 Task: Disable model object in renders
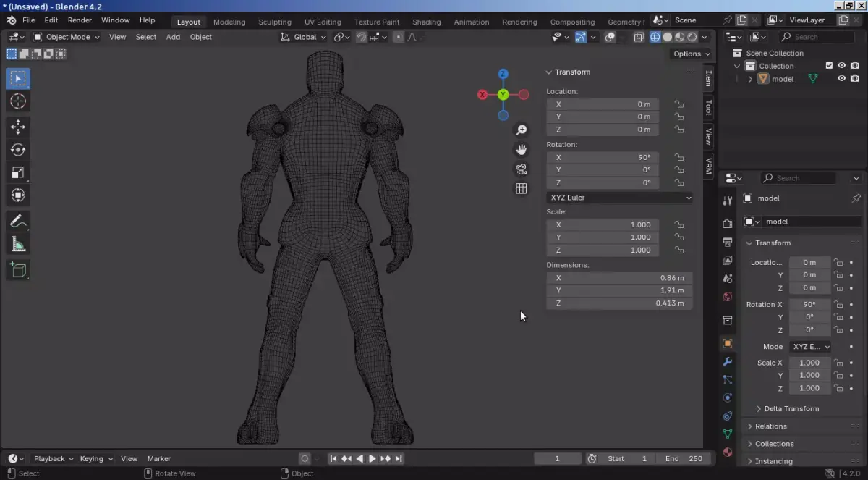click(x=855, y=79)
